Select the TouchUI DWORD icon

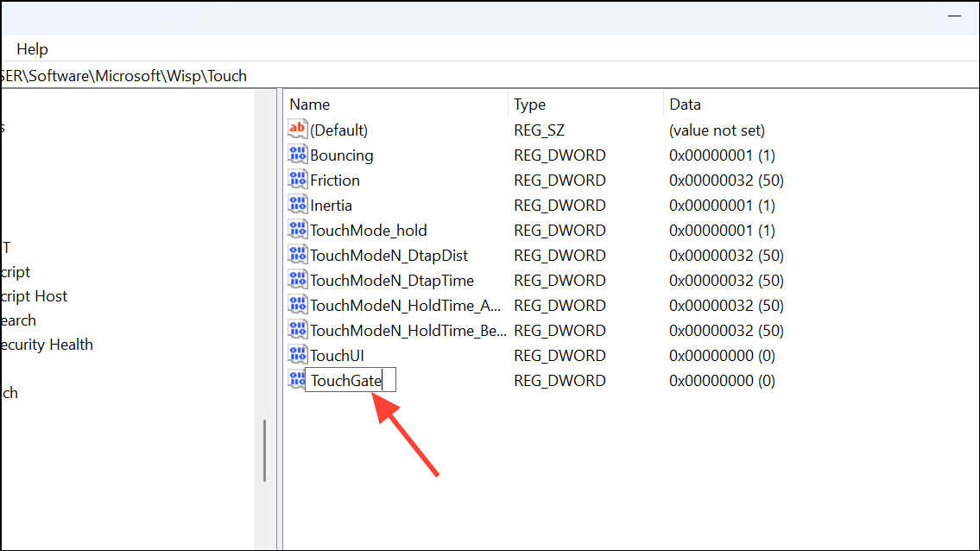coord(297,356)
